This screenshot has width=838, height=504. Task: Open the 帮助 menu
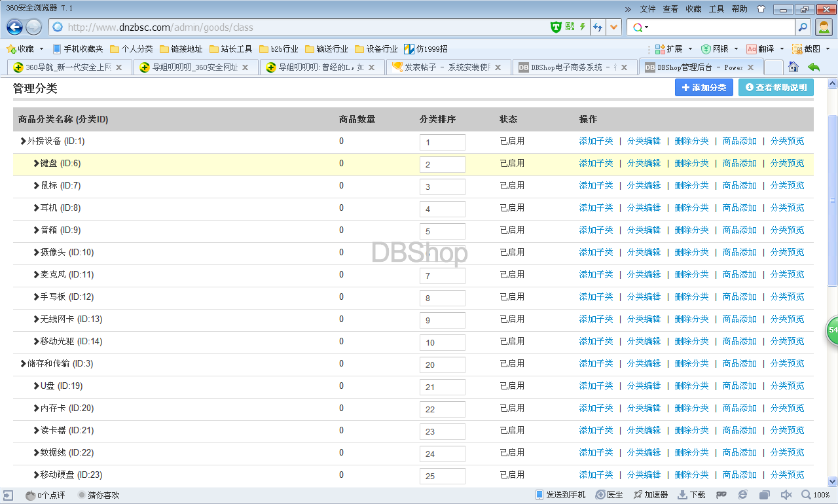[739, 9]
